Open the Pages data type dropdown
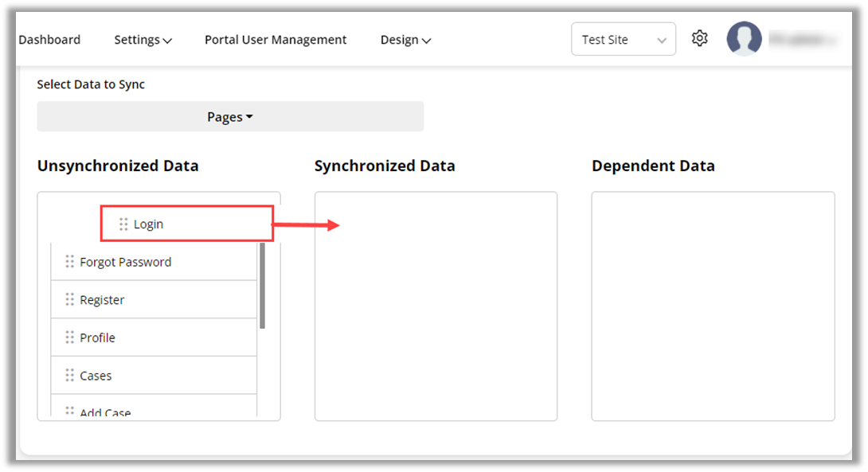 [230, 117]
